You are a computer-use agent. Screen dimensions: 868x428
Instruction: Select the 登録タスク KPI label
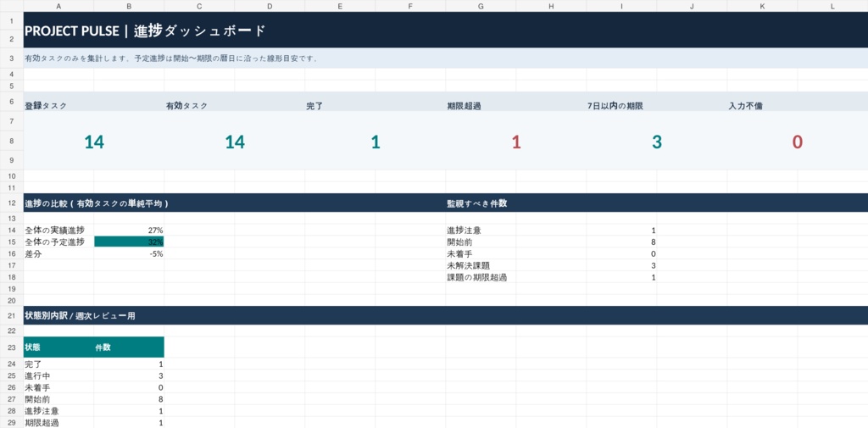46,106
